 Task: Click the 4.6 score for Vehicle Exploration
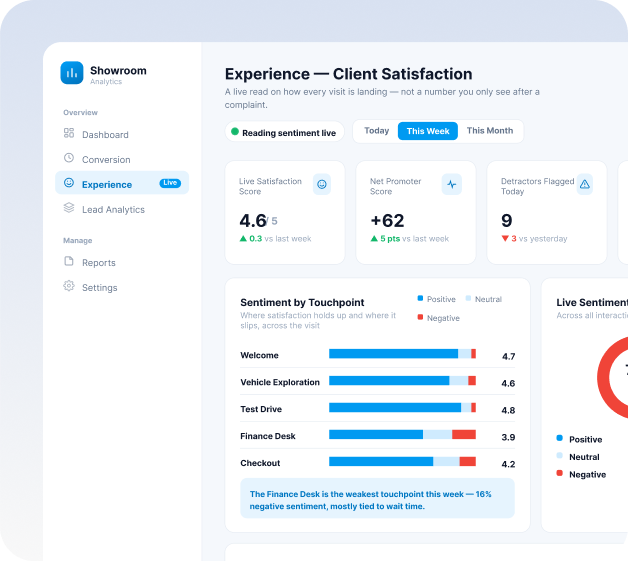click(508, 383)
